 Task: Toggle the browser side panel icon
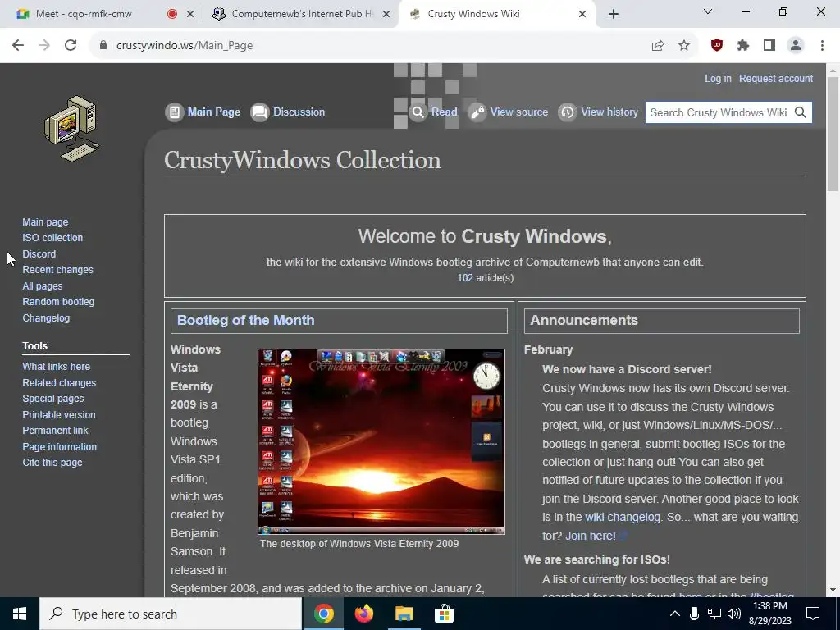[x=769, y=46]
